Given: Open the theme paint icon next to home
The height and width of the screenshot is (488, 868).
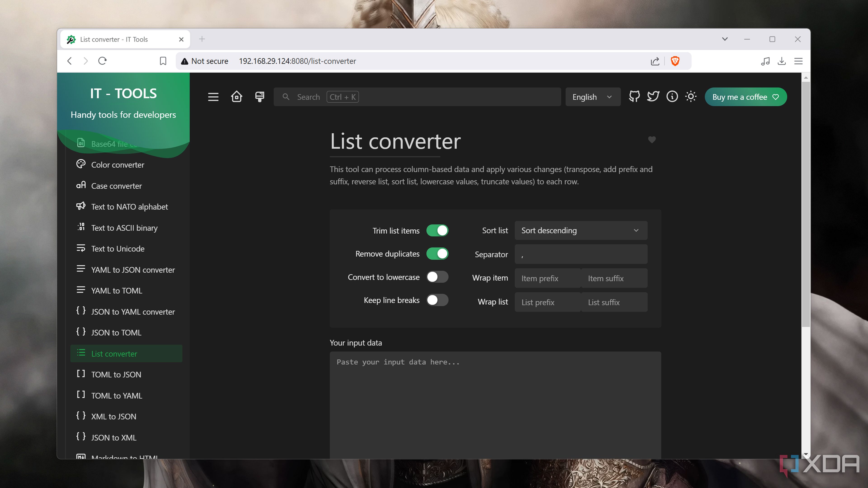Looking at the screenshot, I should [259, 97].
